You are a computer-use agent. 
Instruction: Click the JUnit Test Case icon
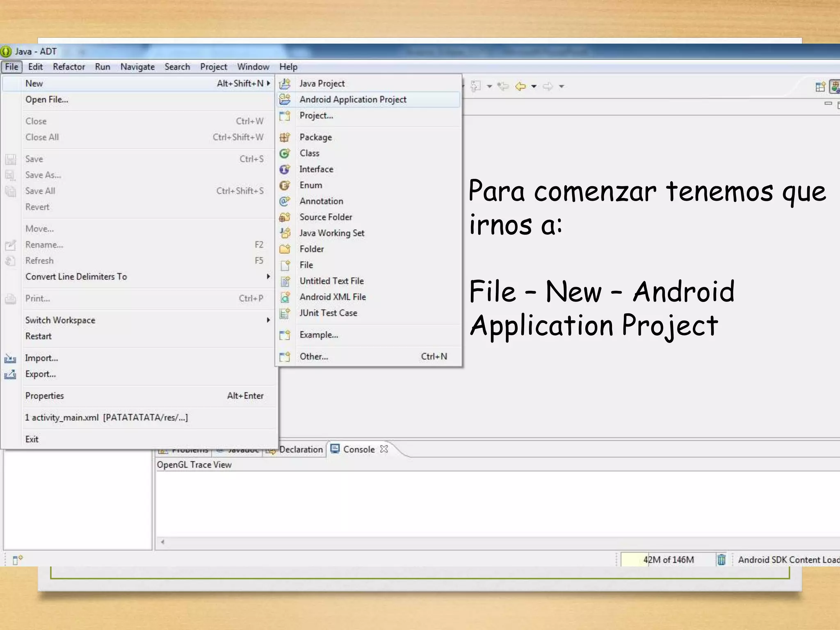pos(285,313)
